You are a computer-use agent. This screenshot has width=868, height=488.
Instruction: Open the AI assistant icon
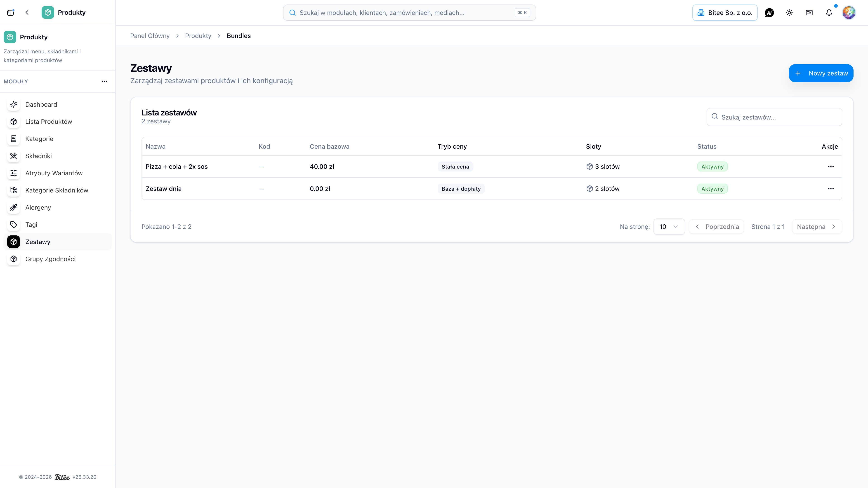coord(769,13)
